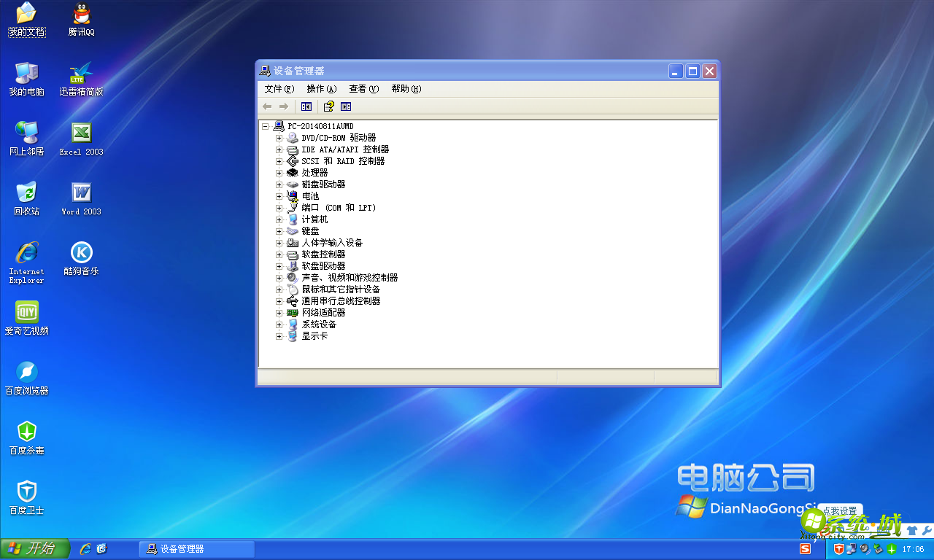The width and height of the screenshot is (934, 560).
Task: Open the 文件 menu
Action: point(278,88)
